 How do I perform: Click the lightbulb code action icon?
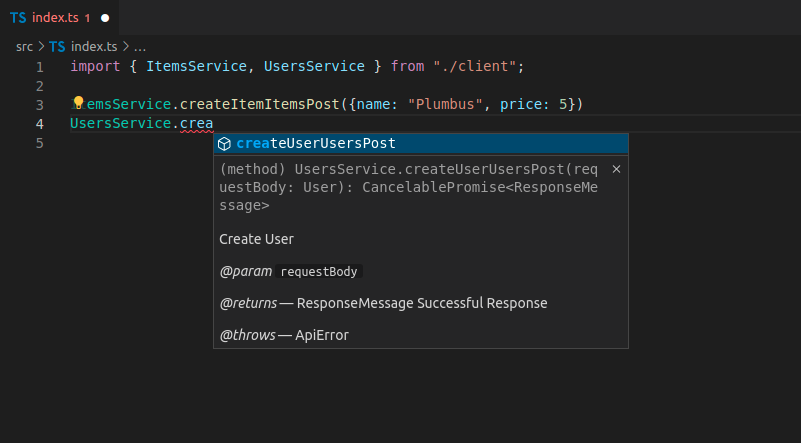(77, 103)
